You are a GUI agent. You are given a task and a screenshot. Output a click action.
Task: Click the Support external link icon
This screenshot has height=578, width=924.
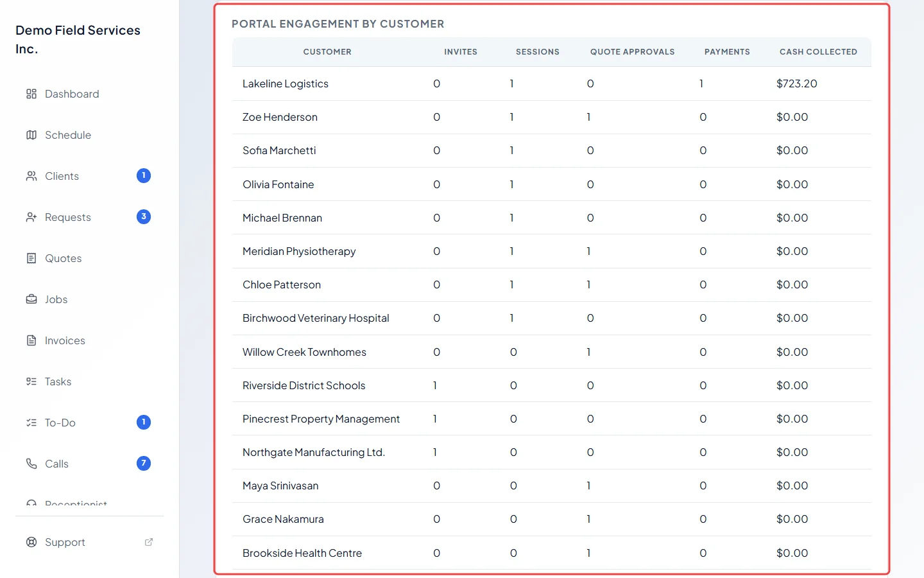pos(149,542)
